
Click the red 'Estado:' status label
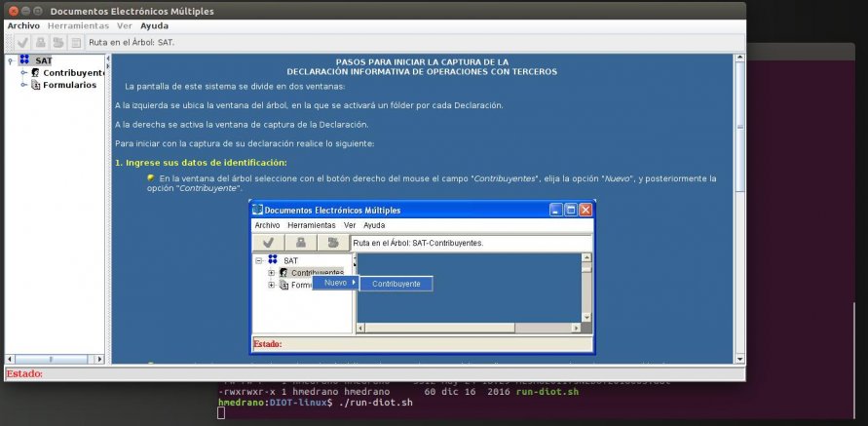click(x=24, y=374)
